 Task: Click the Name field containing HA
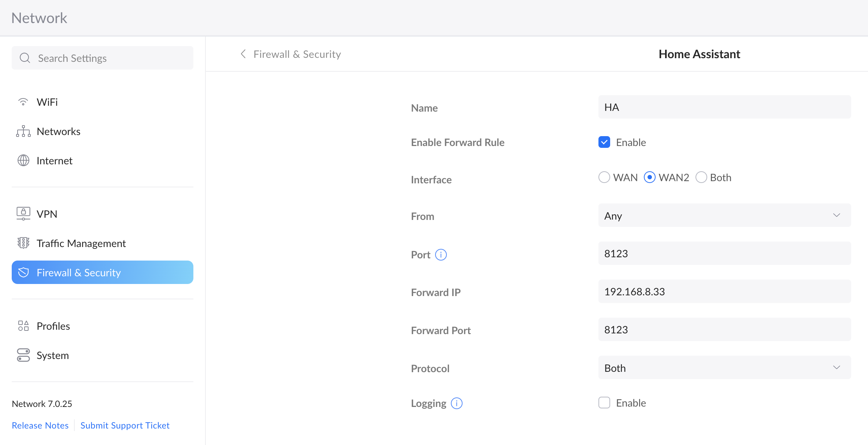point(724,107)
